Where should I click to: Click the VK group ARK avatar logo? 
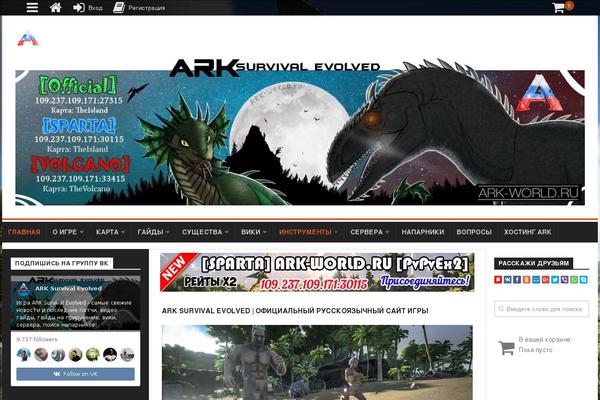point(23,288)
